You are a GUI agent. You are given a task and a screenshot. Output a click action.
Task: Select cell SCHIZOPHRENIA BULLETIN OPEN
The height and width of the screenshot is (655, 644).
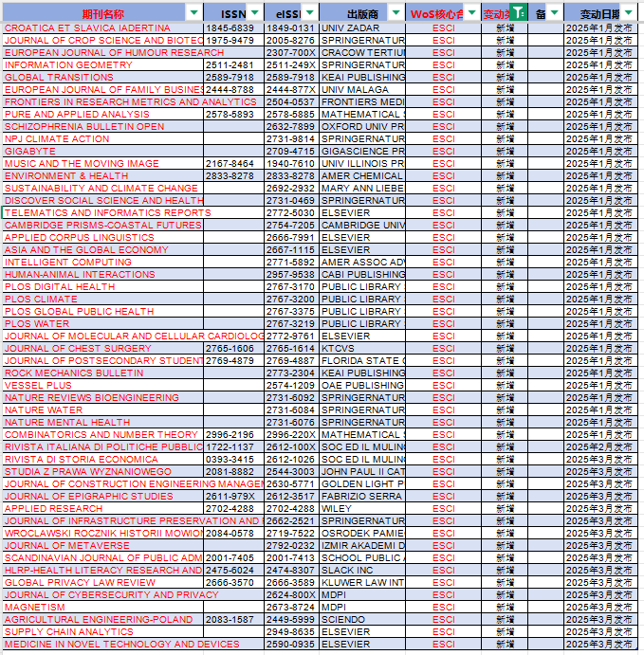point(102,127)
